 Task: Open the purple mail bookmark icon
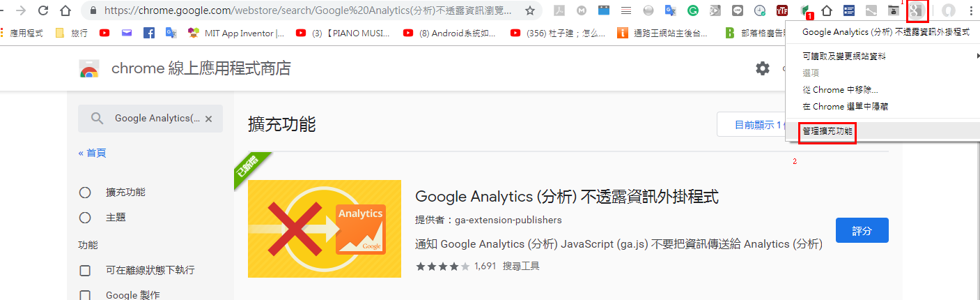tap(126, 33)
